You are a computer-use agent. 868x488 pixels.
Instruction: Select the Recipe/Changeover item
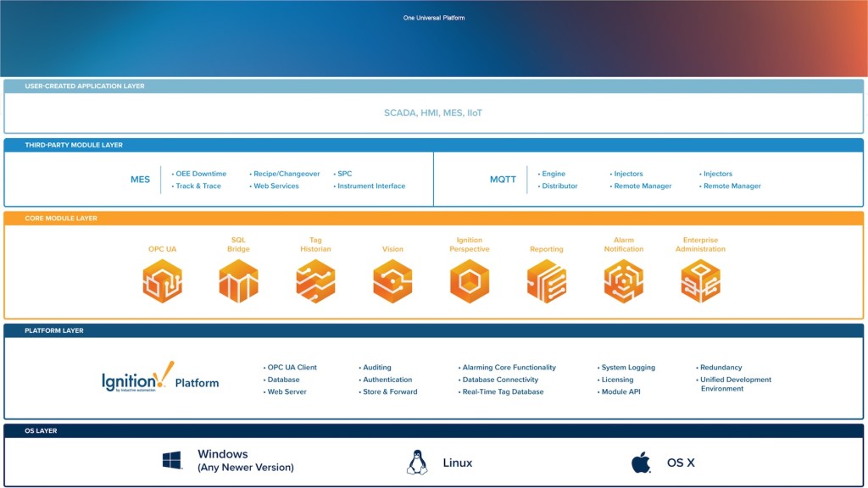point(286,174)
